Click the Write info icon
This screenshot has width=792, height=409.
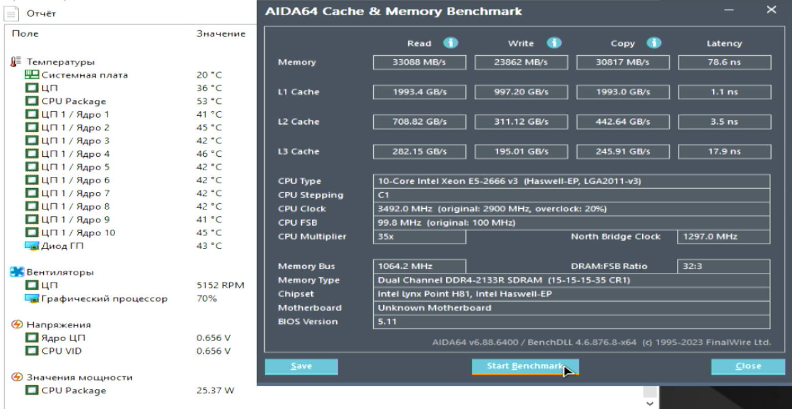[x=554, y=42]
